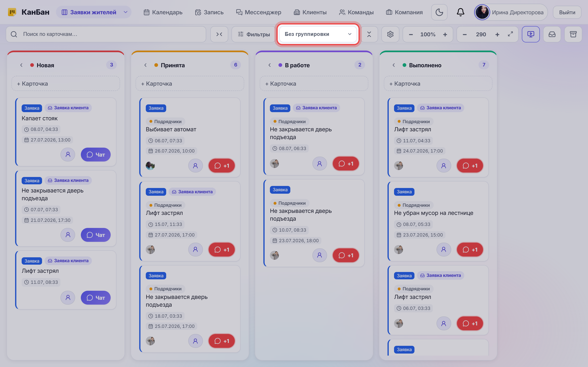Go to the Календарь tab
Image resolution: width=588 pixels, height=367 pixels.
coord(163,12)
